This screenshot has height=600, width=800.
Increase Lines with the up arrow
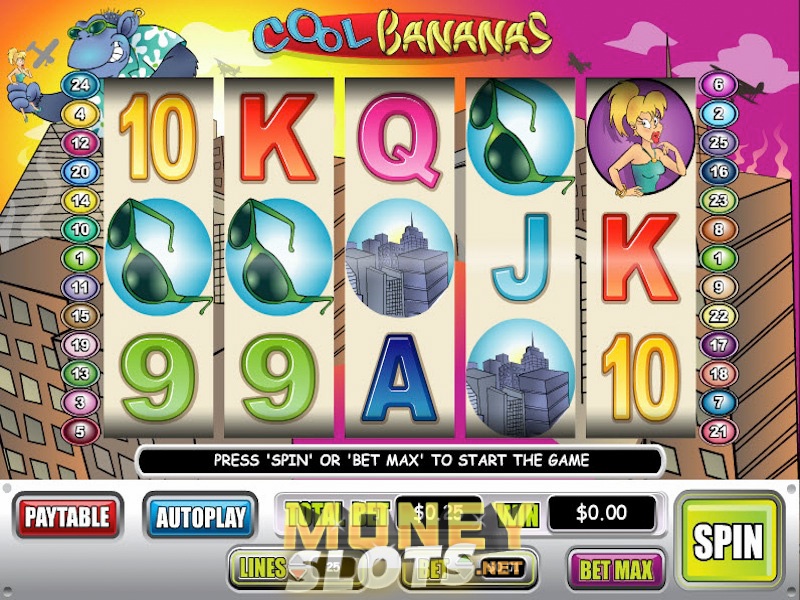point(298,562)
